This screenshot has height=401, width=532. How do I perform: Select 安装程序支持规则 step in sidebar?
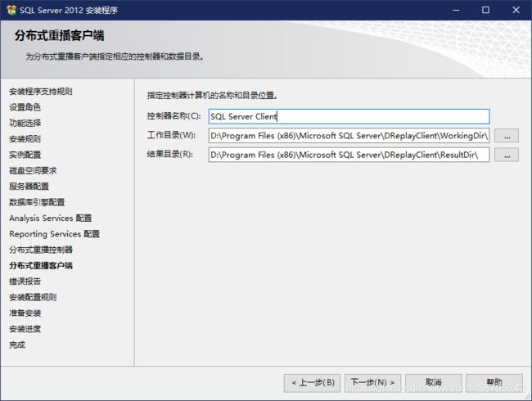[x=41, y=92]
